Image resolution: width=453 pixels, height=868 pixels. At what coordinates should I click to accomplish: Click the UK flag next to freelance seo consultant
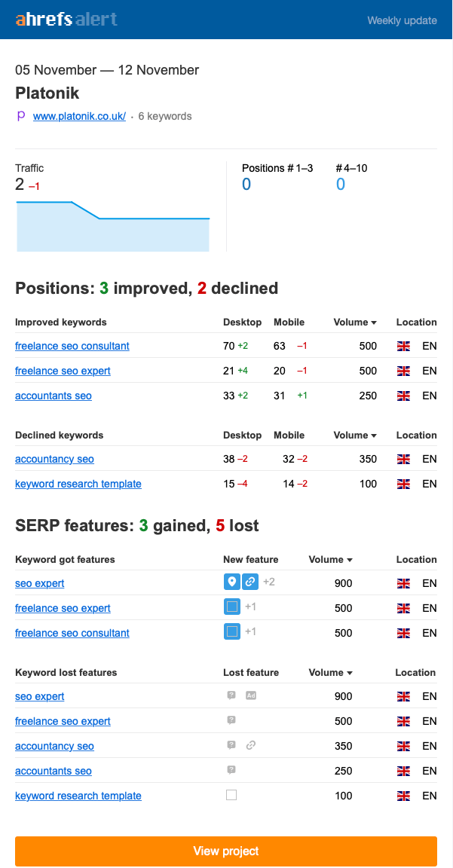point(403,346)
